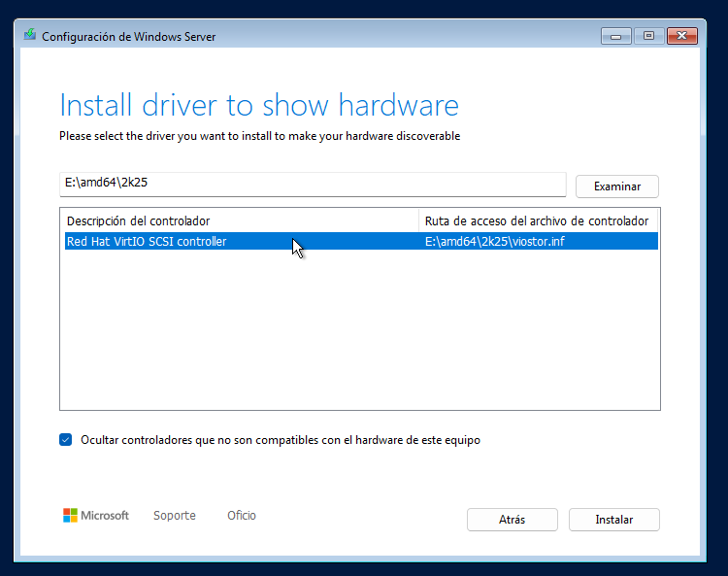Click Instalar to install the driver
Image resolution: width=728 pixels, height=576 pixels.
613,520
